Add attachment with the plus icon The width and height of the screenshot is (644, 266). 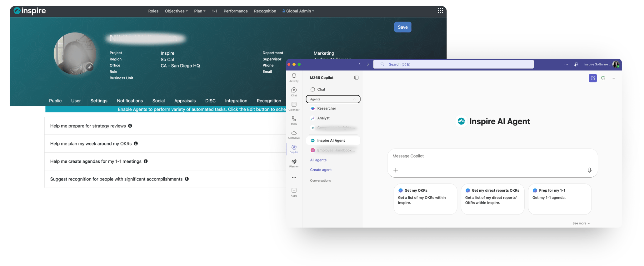click(396, 170)
